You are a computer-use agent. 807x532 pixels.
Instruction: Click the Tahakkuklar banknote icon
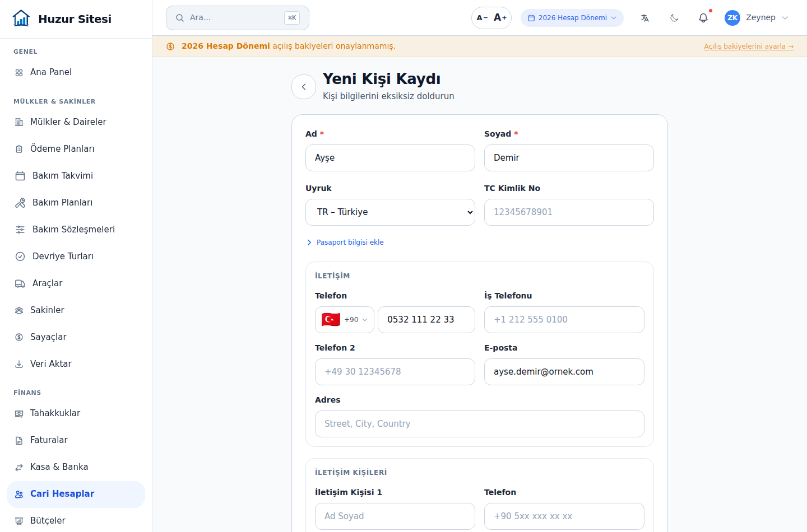point(19,413)
